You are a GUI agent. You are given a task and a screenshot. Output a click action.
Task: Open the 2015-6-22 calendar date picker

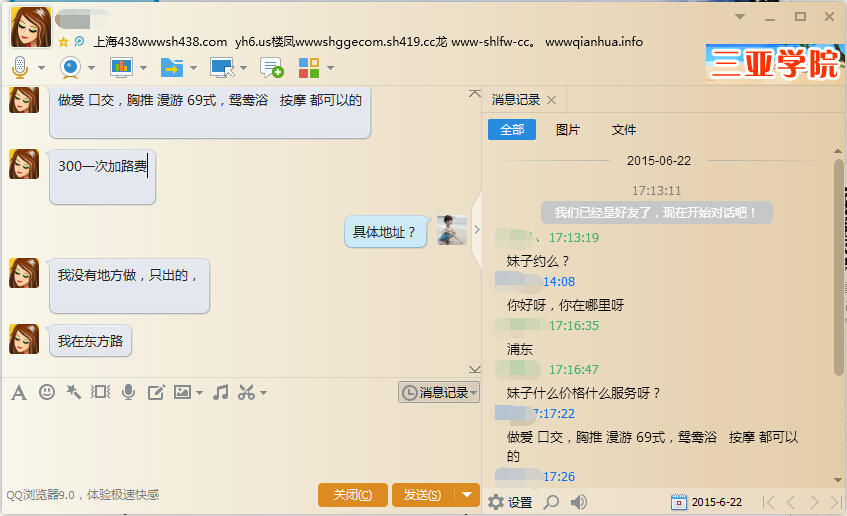coord(707,502)
